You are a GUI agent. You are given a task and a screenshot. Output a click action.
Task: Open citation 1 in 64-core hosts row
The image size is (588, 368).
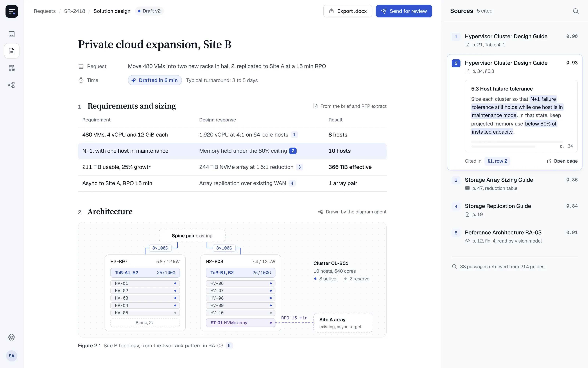point(294,135)
